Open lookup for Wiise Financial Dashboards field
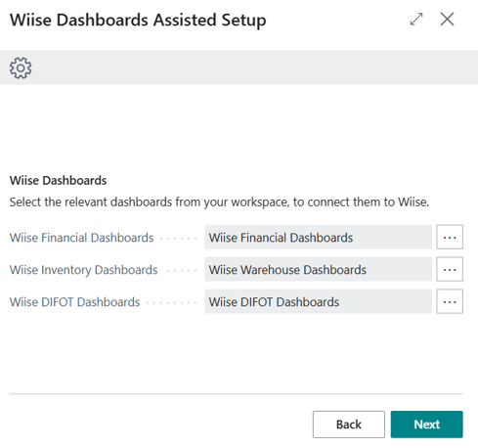Image resolution: width=478 pixels, height=448 pixels. tap(450, 238)
